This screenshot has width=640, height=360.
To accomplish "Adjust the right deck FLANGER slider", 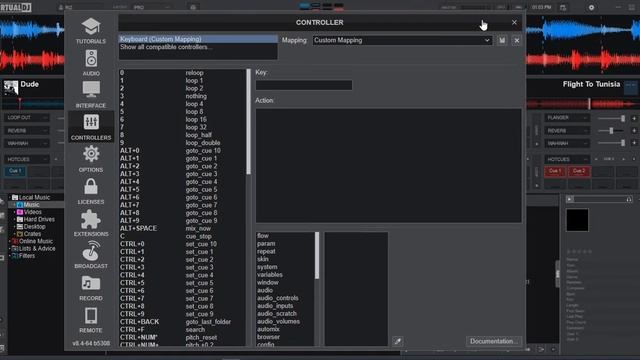I will [x=611, y=118].
